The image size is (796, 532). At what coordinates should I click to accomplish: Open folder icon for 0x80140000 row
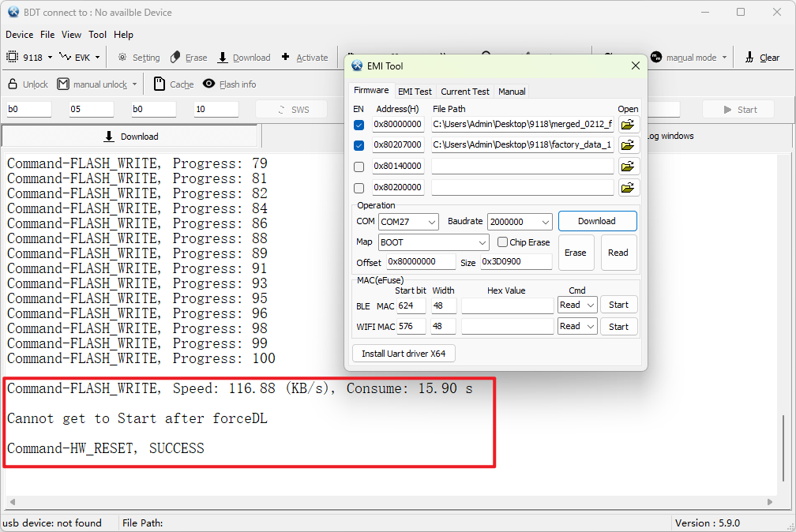(x=627, y=167)
